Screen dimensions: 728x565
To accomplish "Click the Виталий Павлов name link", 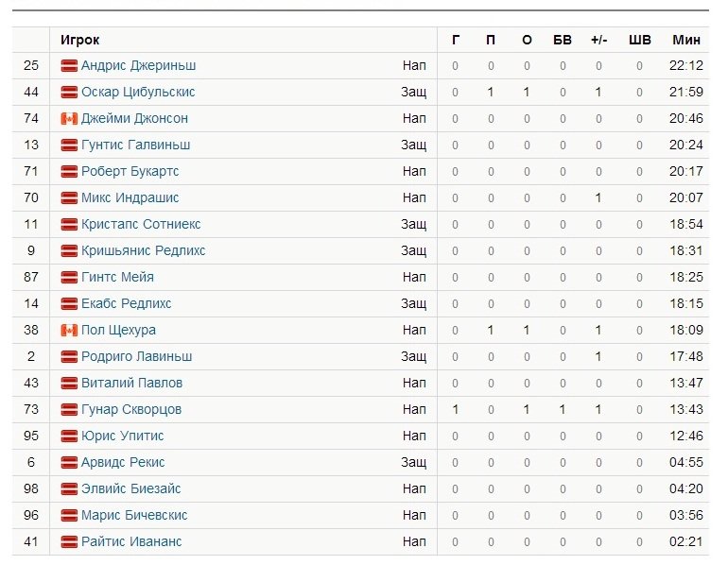I will 131,383.
